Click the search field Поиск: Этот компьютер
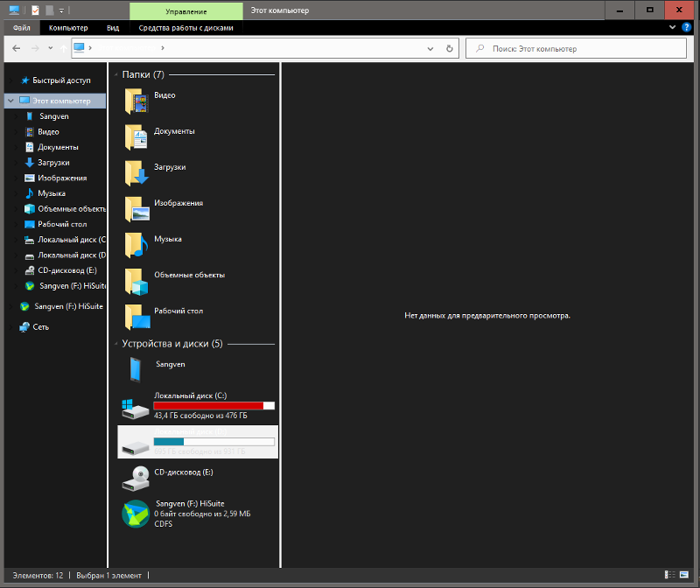The width and height of the screenshot is (700, 588). (577, 48)
